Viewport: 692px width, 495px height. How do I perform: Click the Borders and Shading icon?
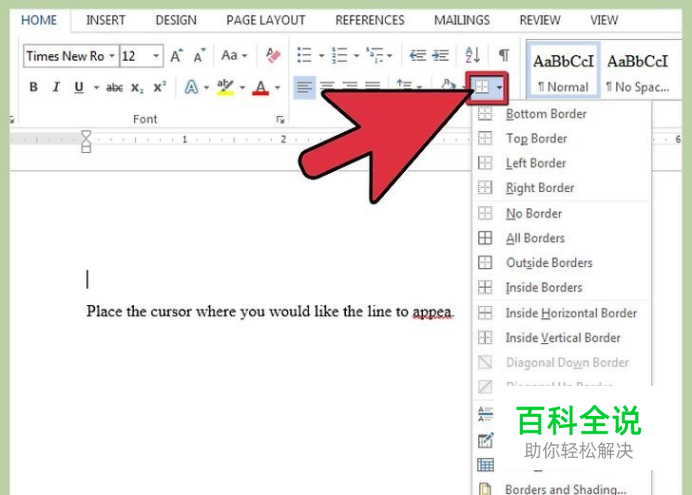tap(485, 489)
